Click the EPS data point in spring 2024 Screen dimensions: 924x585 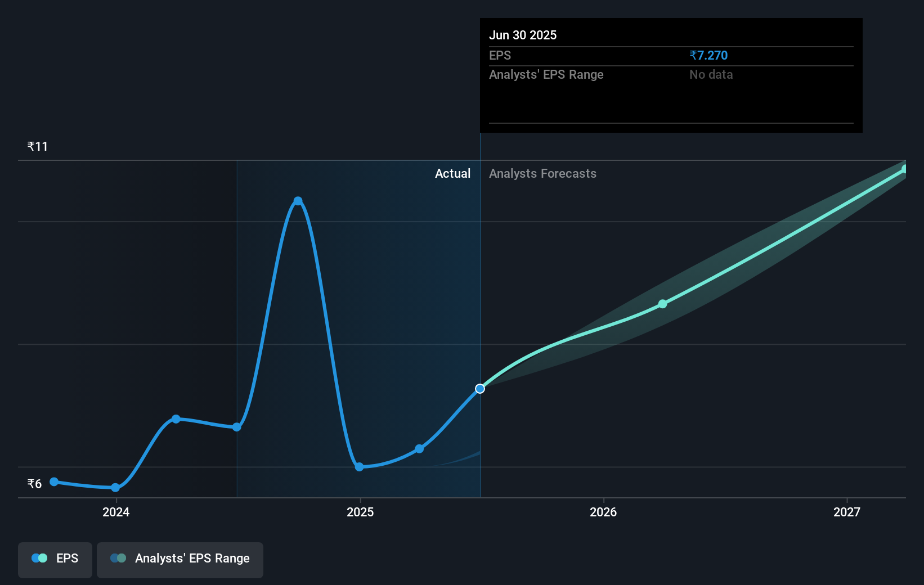(176, 419)
